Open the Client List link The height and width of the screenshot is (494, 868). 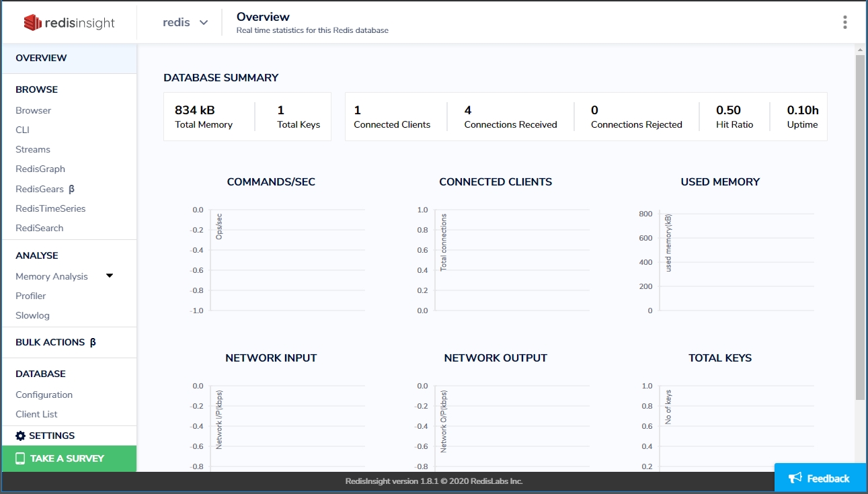pyautogui.click(x=36, y=414)
